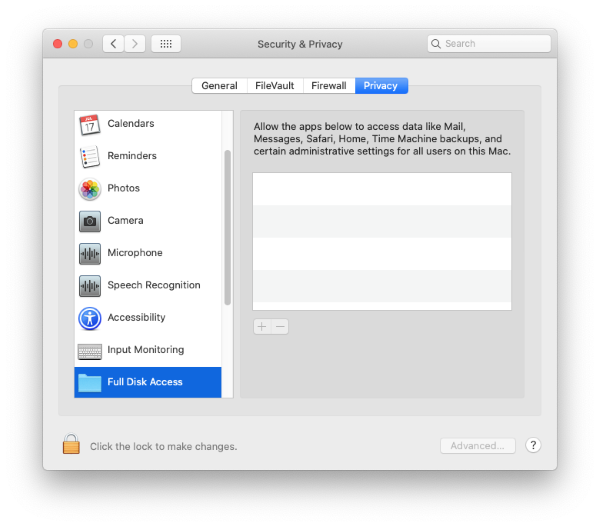Click the magnifying glass in the search box

pos(435,44)
